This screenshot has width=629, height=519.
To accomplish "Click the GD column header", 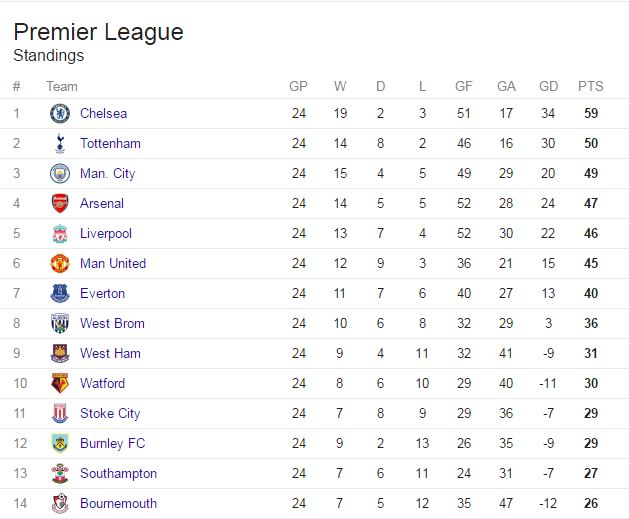I will [548, 86].
